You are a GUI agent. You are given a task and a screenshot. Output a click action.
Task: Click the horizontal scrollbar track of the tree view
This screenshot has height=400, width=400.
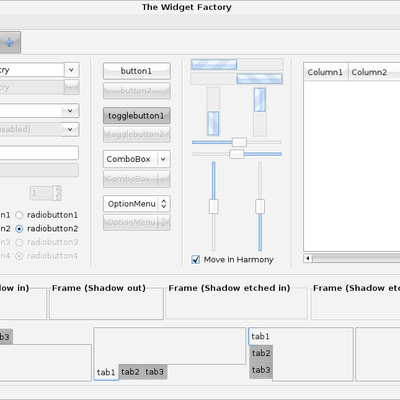point(356,258)
